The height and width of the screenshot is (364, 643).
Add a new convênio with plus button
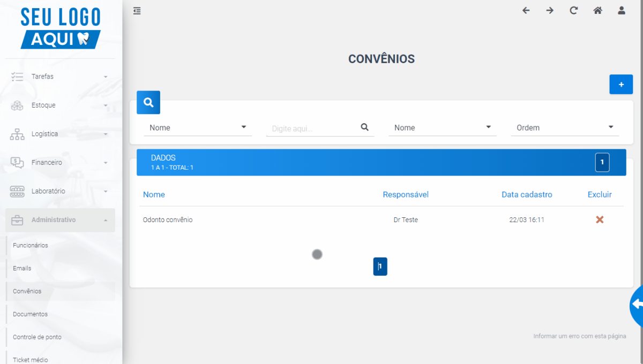coord(621,85)
